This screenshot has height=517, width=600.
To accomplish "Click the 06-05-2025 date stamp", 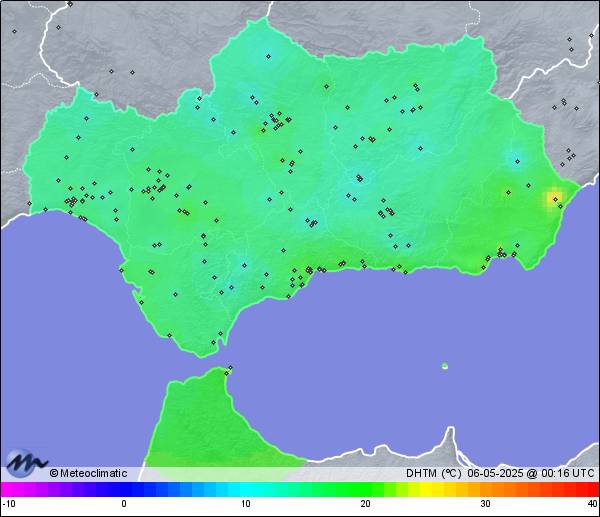I will [494, 473].
